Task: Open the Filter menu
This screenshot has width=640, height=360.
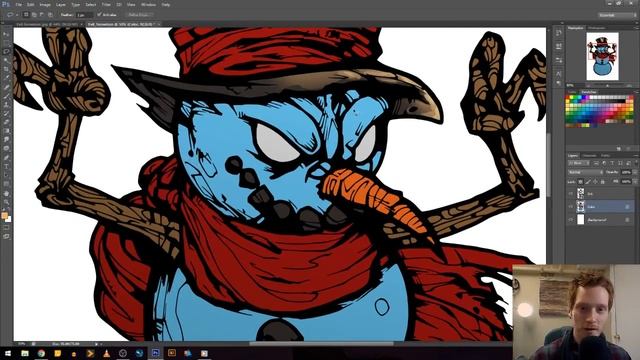Action: coord(106,4)
